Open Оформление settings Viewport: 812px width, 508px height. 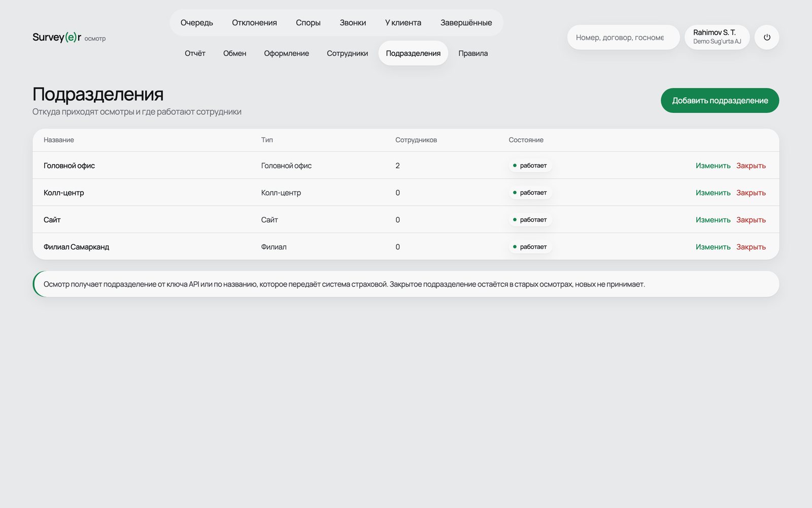pos(286,53)
